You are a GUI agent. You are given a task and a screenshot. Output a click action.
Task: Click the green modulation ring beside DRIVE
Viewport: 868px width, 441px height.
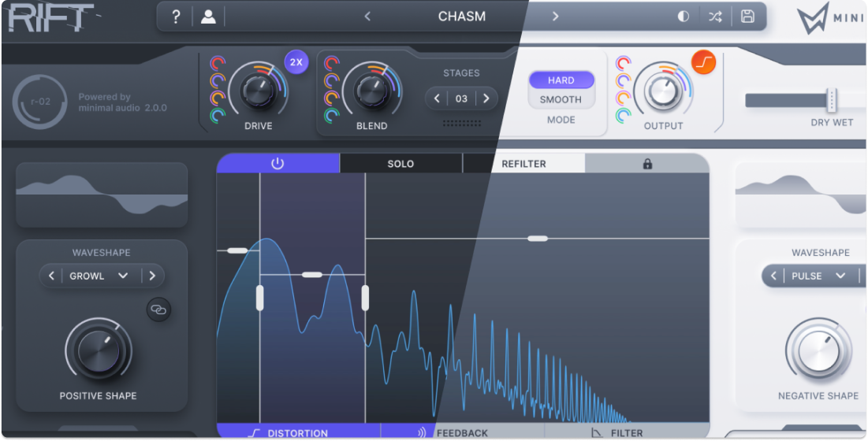tap(218, 116)
